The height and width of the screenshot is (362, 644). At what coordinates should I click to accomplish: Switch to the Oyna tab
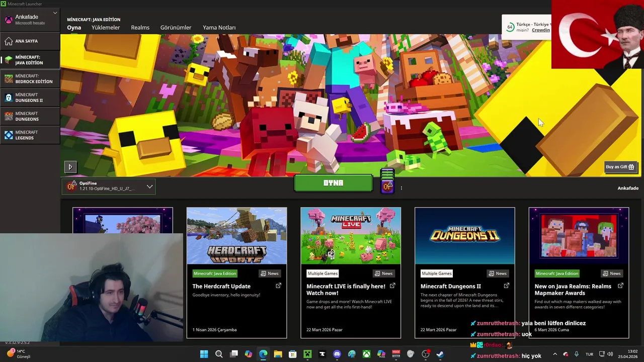pos(74,28)
